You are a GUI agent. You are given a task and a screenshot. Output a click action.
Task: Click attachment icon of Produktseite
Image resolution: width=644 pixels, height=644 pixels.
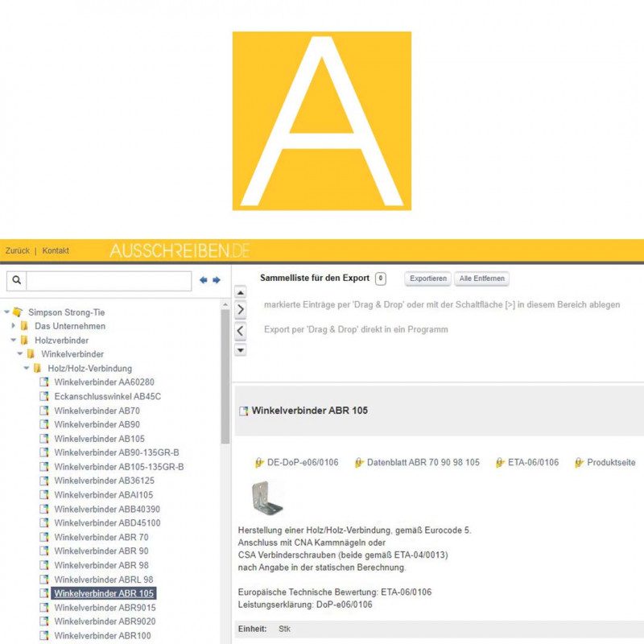click(579, 462)
